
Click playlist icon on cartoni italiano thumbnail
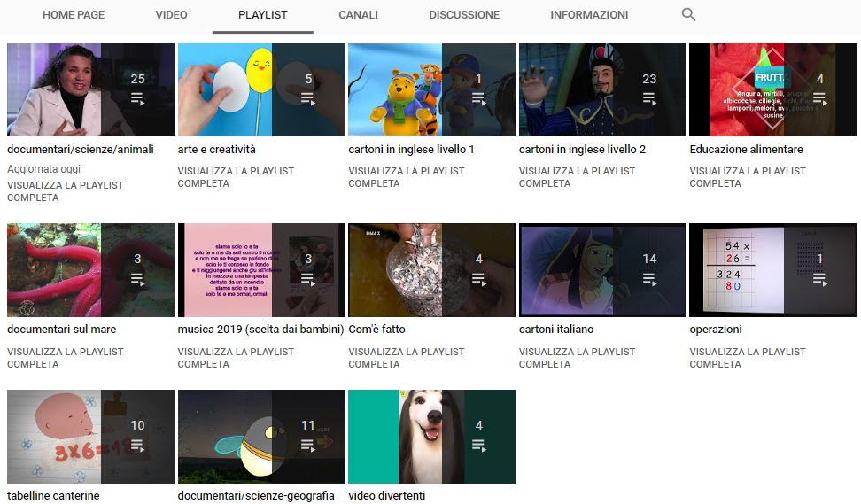pyautogui.click(x=649, y=280)
